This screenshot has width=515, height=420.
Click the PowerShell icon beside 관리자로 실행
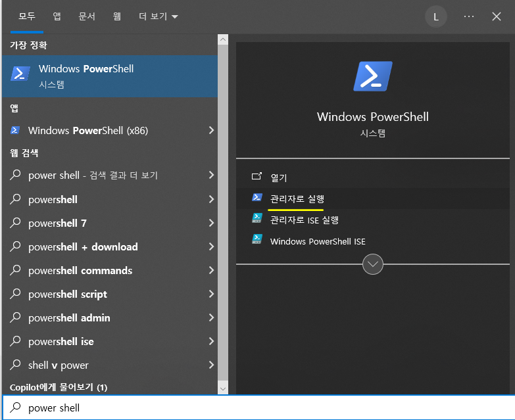tap(257, 197)
